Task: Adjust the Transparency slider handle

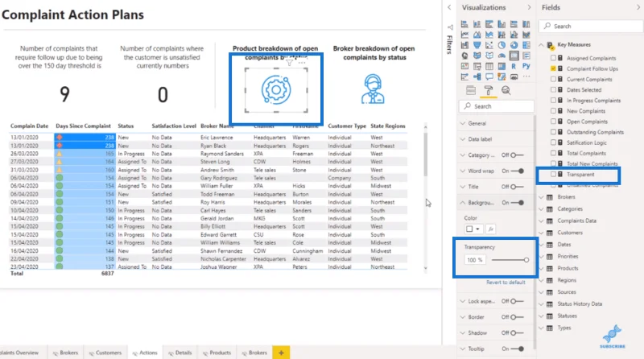Action: pos(526,260)
